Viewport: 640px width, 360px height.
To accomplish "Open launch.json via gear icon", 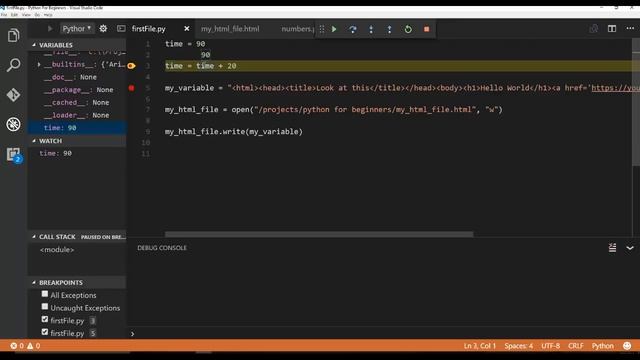I will click(103, 29).
